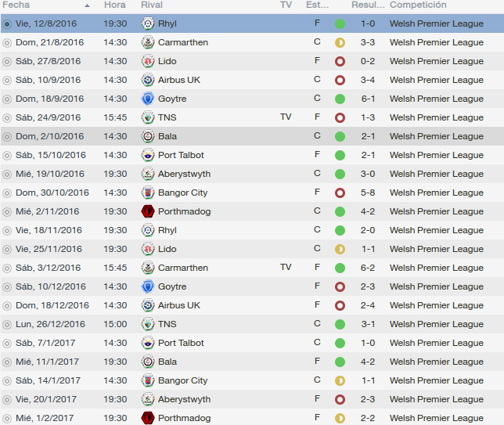504x425 pixels.
Task: Click the TNS crest in the 24/9/2016 row
Action: tap(148, 117)
